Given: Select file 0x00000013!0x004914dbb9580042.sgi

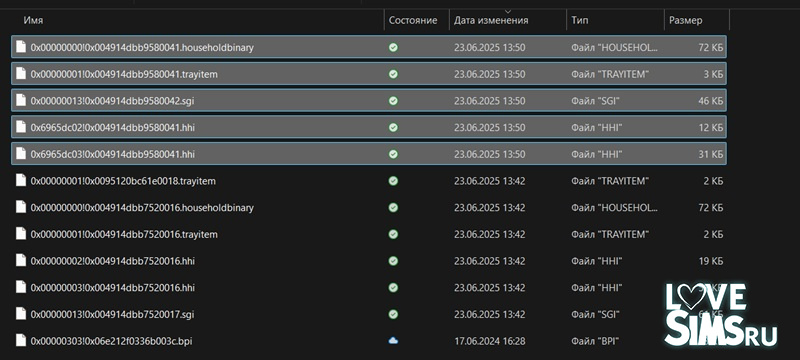Looking at the screenshot, I should (x=369, y=100).
